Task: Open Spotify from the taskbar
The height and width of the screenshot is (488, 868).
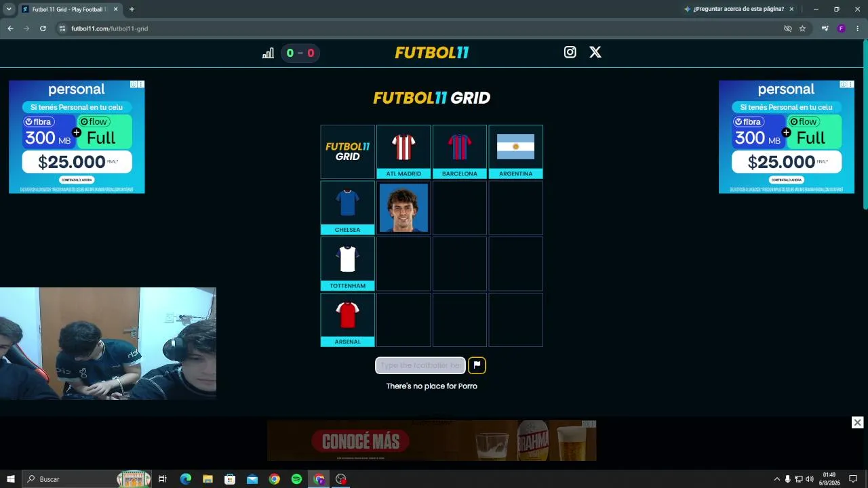Action: (x=296, y=479)
